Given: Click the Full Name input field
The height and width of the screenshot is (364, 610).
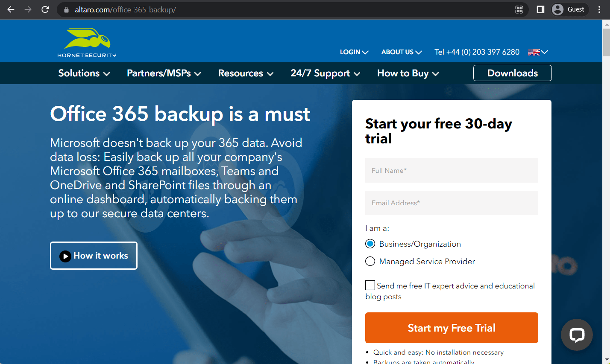Looking at the screenshot, I should pos(452,170).
